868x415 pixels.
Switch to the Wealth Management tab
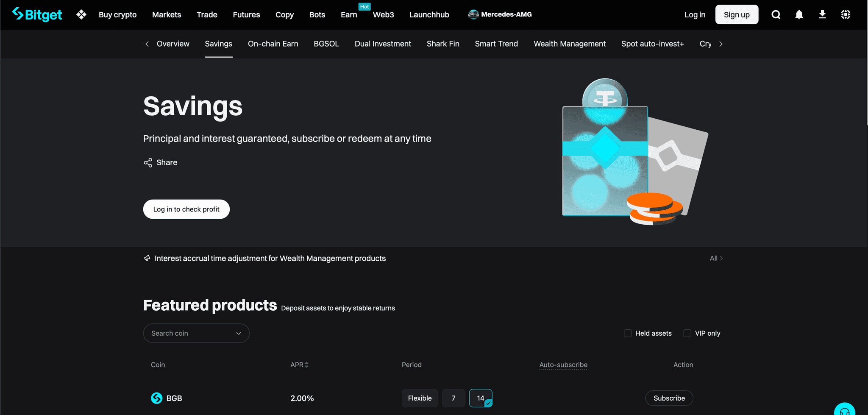coord(570,44)
